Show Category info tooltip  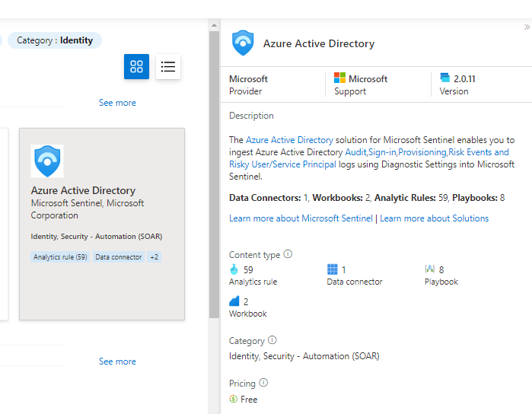click(x=272, y=341)
